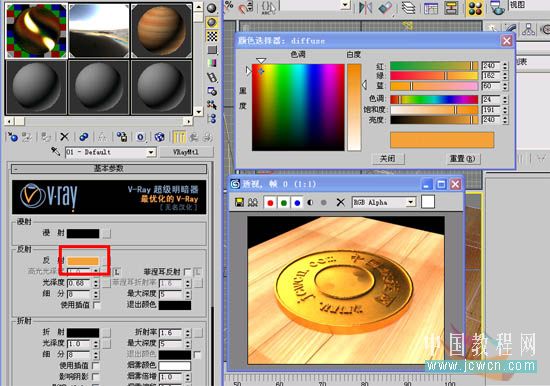Toggle the 影响阴影 checkbox under refraction
The image size is (550, 386).
pos(95,377)
